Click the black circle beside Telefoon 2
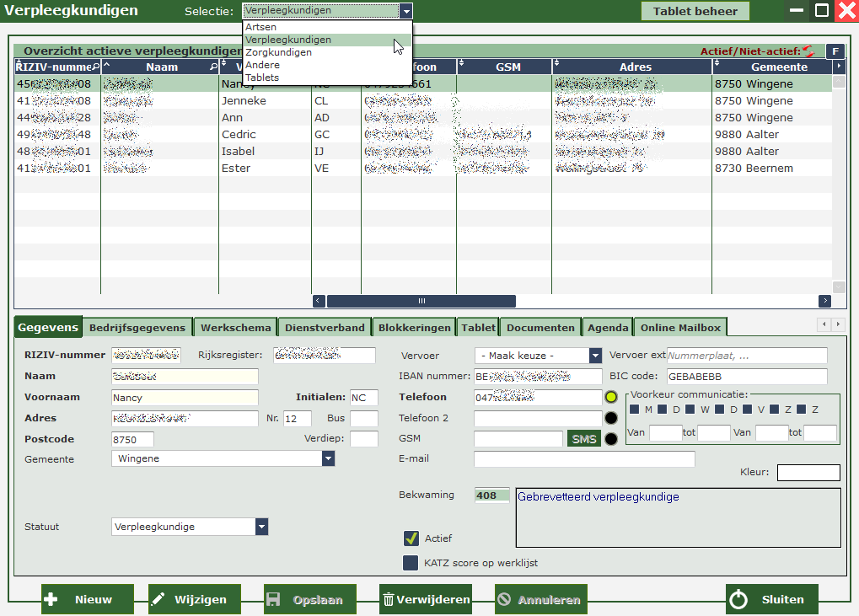The height and width of the screenshot is (616, 859). [x=611, y=418]
